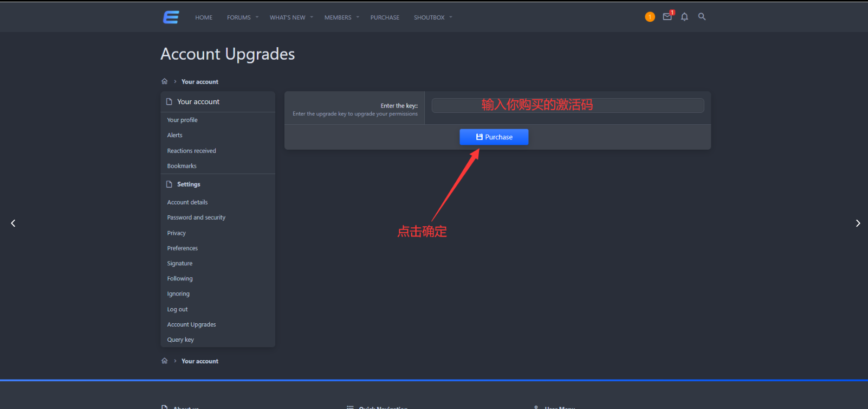The width and height of the screenshot is (868, 409).
Task: Open the Purchase navigation item
Action: pos(385,17)
